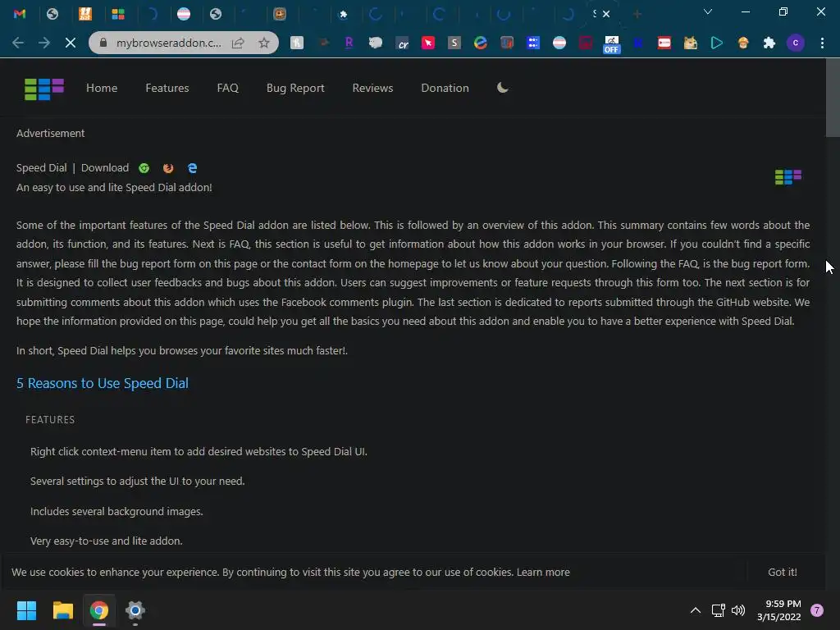
Task: Click the page vertical scrollbar thumb
Action: click(833, 98)
